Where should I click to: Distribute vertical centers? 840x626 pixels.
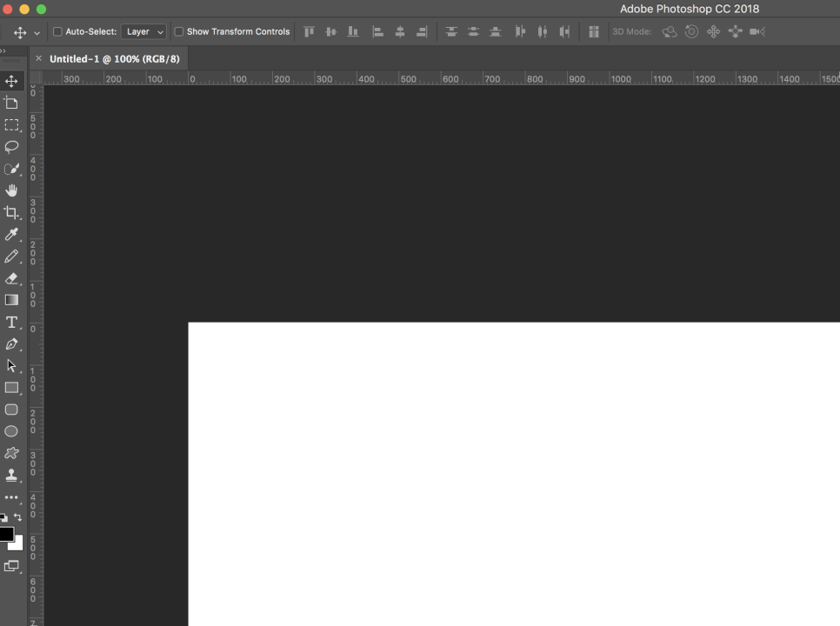[473, 31]
